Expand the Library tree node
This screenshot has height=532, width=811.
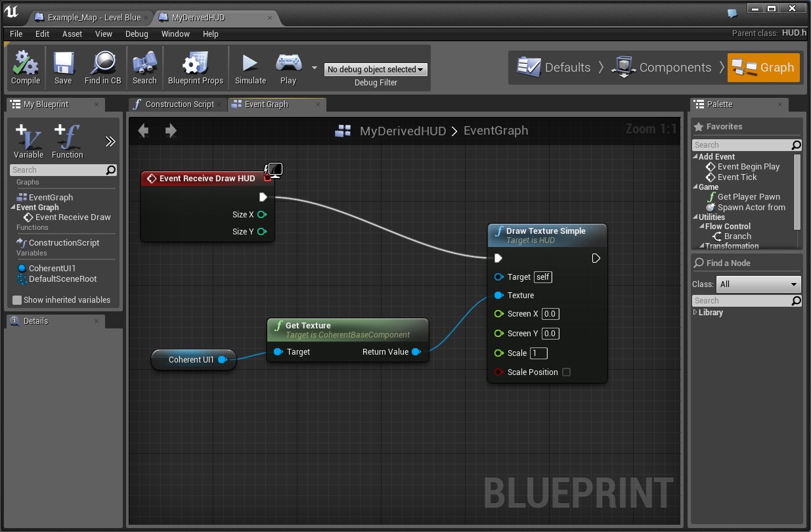[695, 313]
